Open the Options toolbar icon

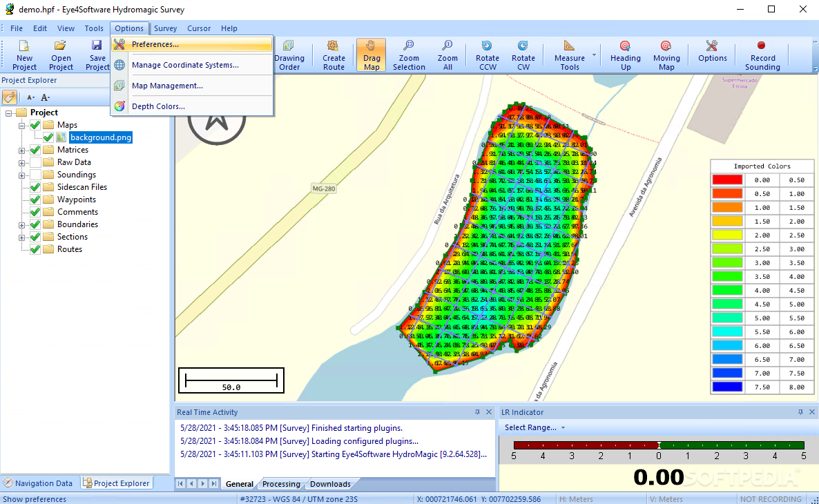pos(713,51)
